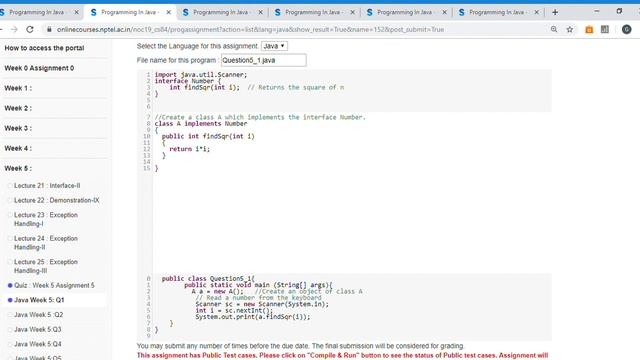Bookmark this page with the star icon
The image size is (640, 360).
[570, 29]
